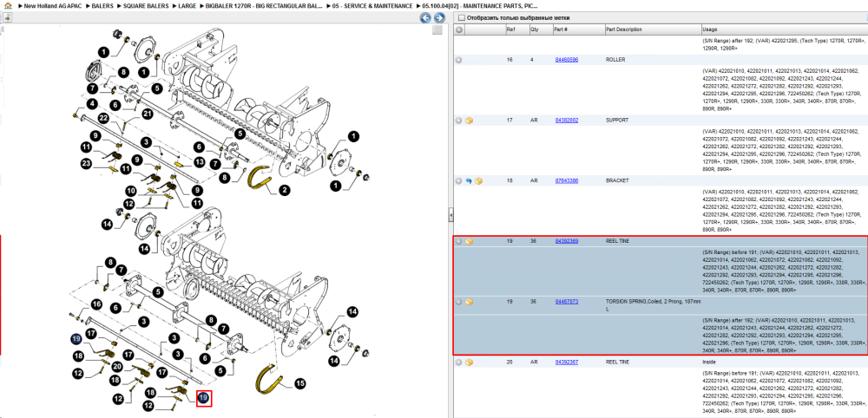Go to the previous diagram with blue left arrow

tap(425, 18)
